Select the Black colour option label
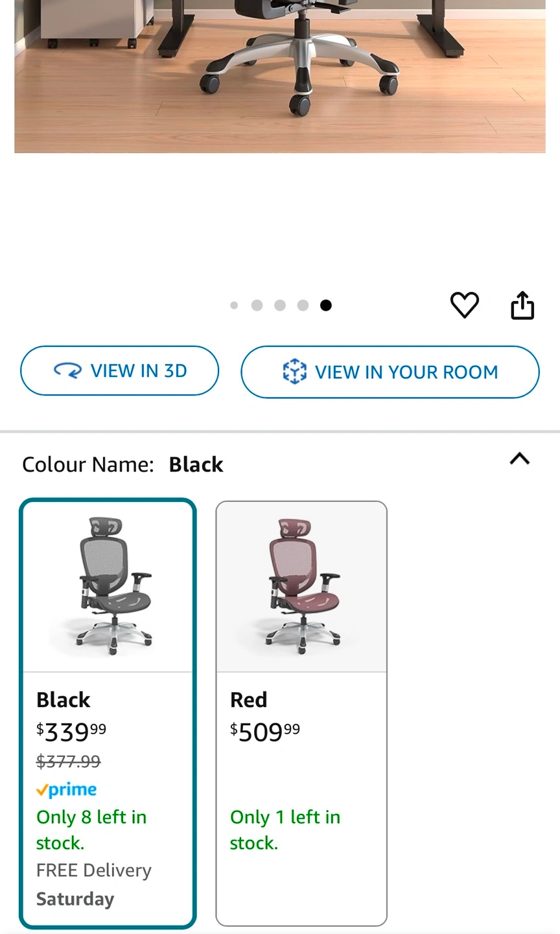Viewport: 560px width, 934px height. tap(64, 700)
